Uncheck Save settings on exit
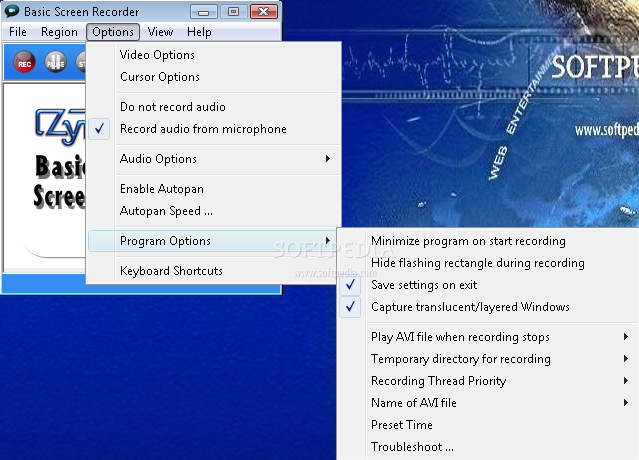 [x=489, y=285]
